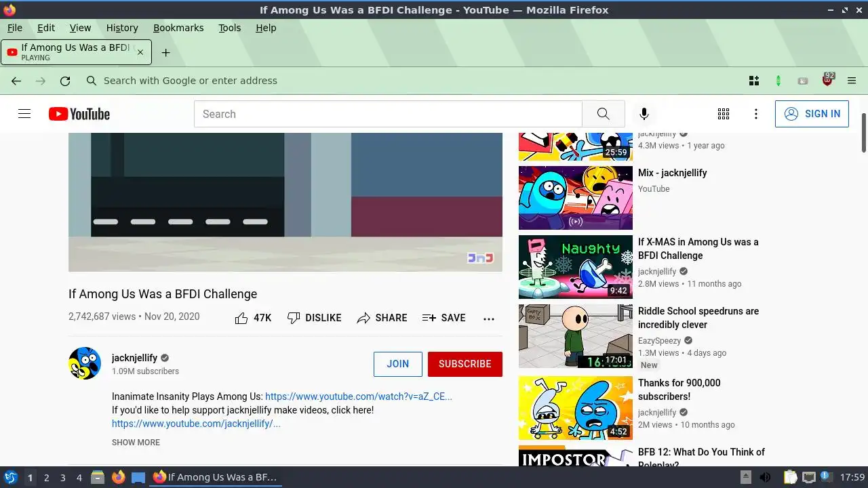
Task: Like the video with thumbs-up 47K
Action: [x=253, y=318]
